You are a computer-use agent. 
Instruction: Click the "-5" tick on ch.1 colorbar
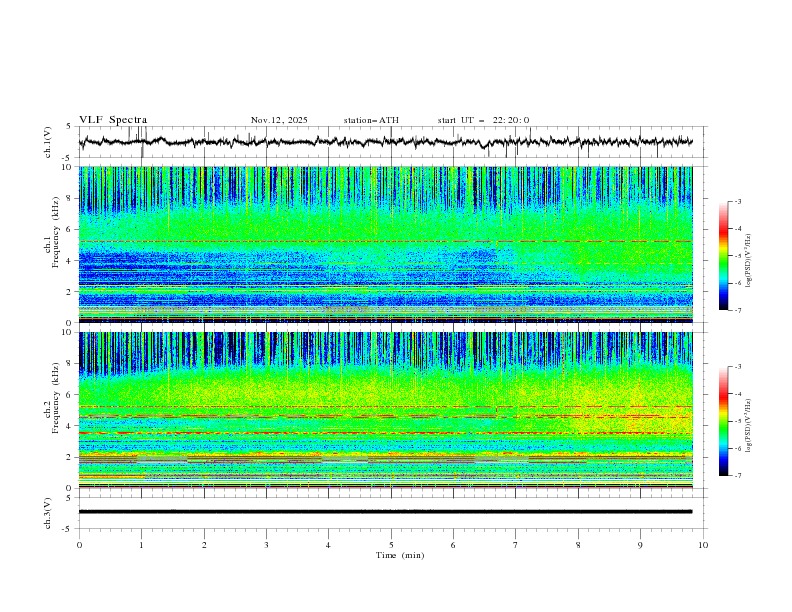pos(737,256)
